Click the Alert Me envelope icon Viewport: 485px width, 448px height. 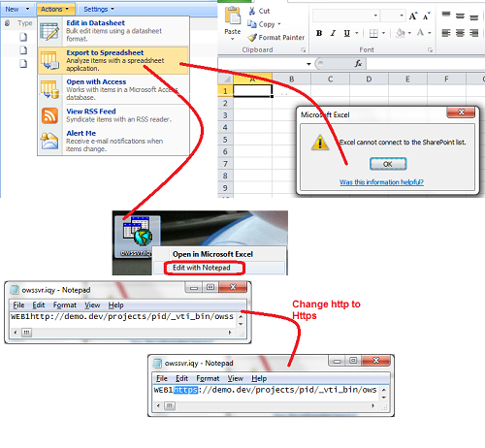coord(49,142)
